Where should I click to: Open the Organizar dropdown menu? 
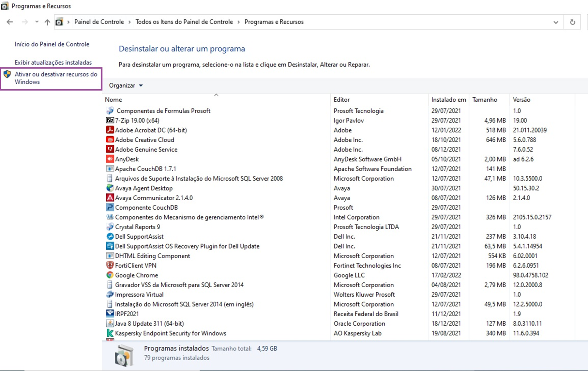coord(126,85)
